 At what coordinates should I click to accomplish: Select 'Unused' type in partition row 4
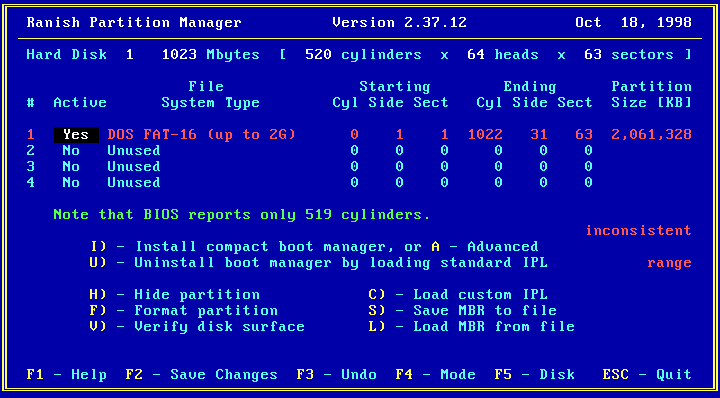click(x=134, y=183)
